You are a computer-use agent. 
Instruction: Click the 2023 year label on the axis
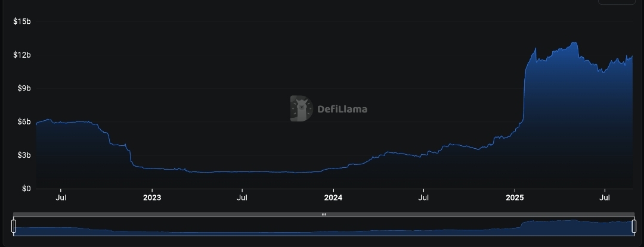pos(152,198)
